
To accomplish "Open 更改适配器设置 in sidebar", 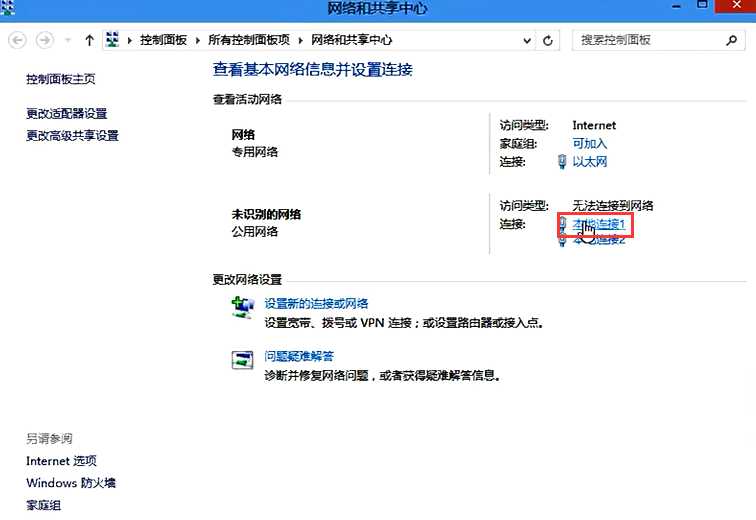I will pyautogui.click(x=67, y=114).
